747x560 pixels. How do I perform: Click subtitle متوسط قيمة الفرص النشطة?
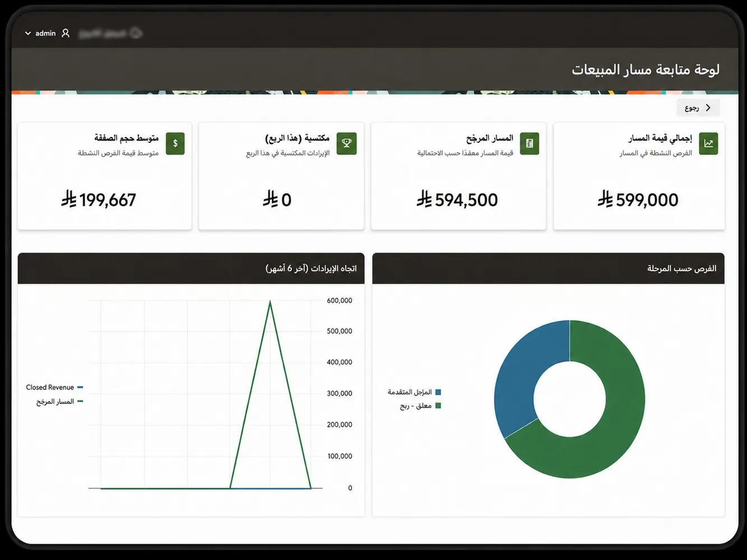(x=118, y=153)
